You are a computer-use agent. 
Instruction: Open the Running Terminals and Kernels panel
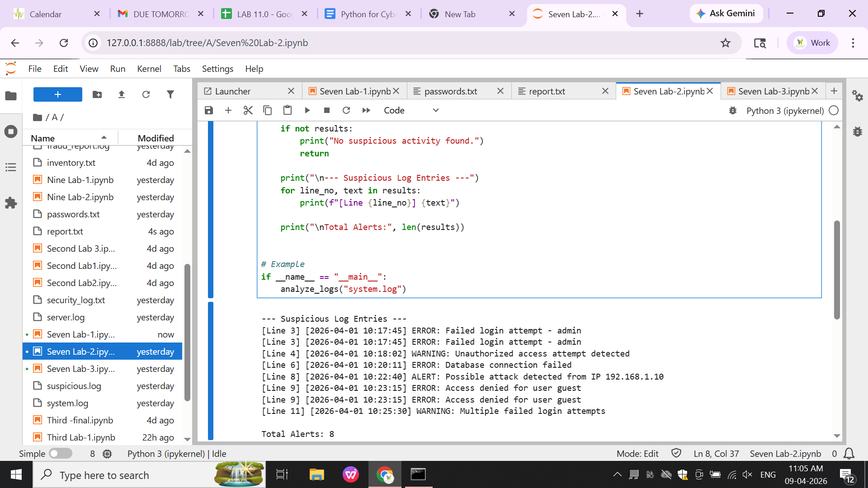click(11, 131)
